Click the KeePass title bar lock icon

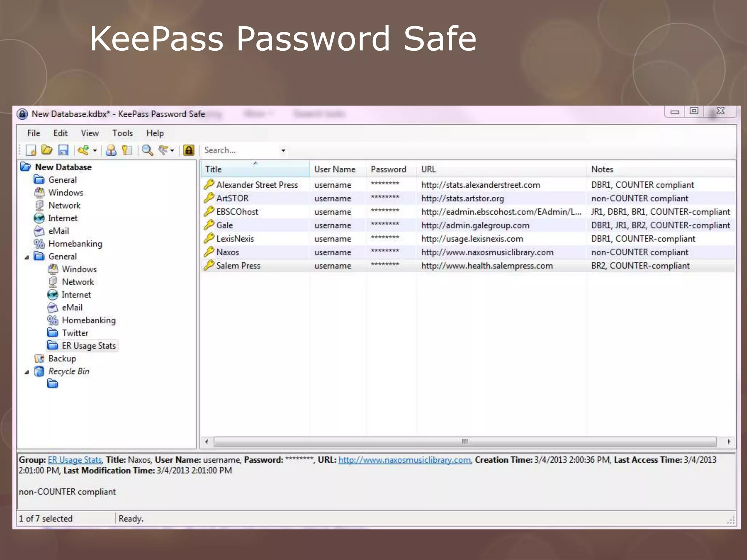click(x=22, y=114)
